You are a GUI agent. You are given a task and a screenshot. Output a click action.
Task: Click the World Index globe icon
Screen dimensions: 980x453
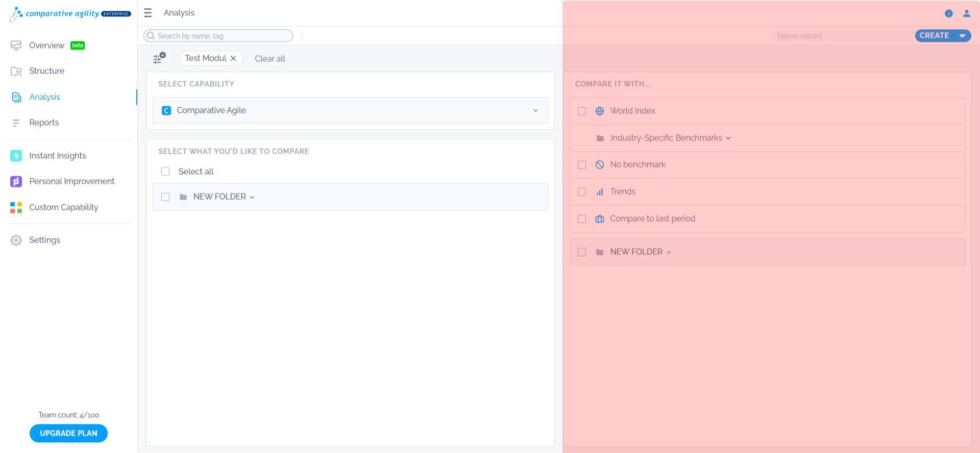click(600, 111)
